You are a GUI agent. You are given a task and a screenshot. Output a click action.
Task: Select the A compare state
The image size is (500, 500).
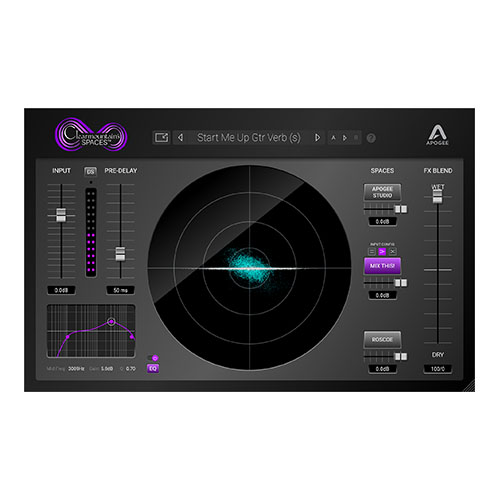coord(333,138)
